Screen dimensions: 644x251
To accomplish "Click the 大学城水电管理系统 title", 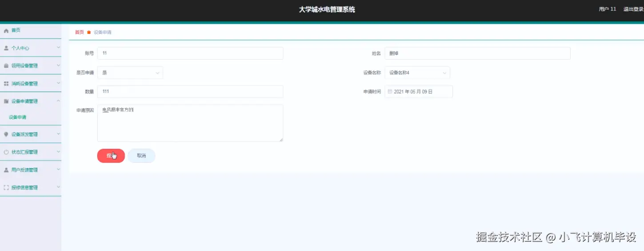I will (327, 9).
